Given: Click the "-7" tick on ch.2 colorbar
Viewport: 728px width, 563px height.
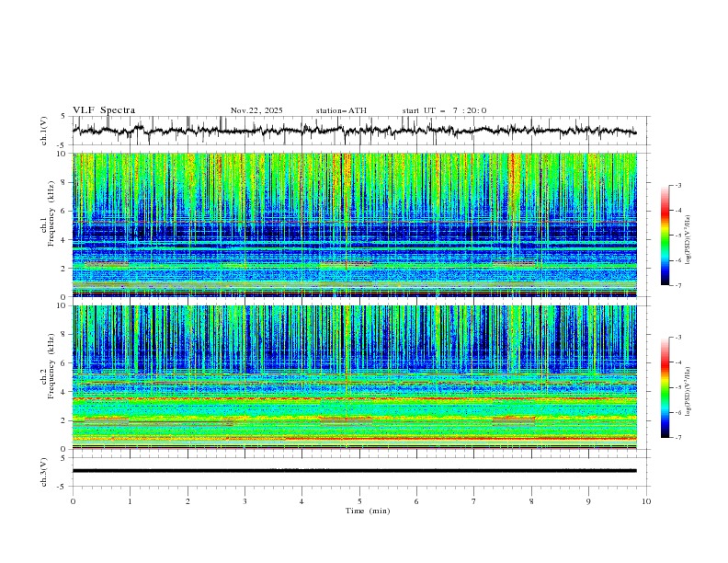Looking at the screenshot, I should tap(678, 438).
